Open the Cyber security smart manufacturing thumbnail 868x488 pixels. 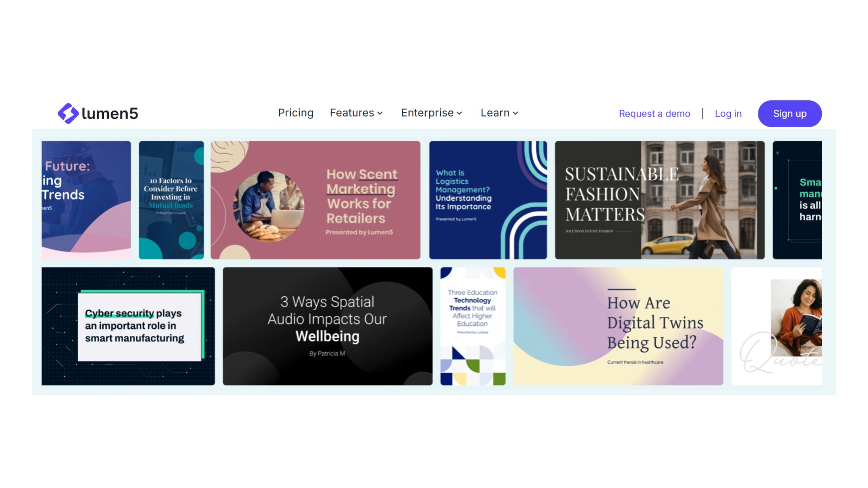click(x=128, y=326)
